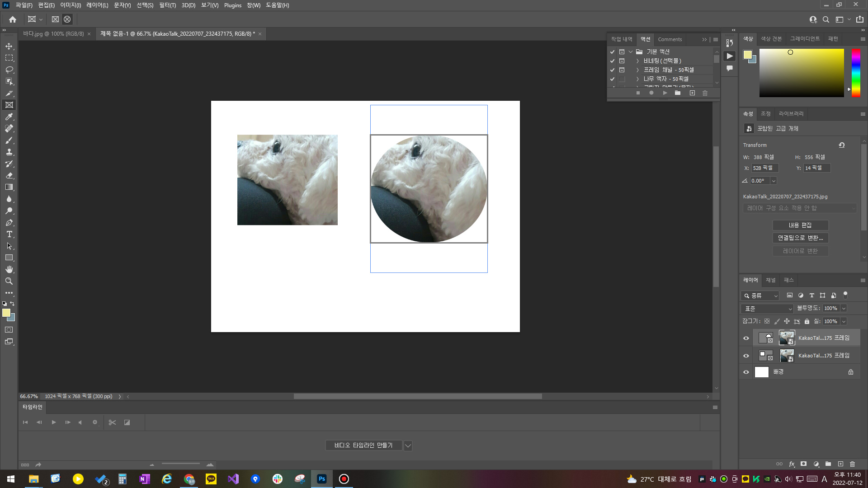Open the timeline type dropdown arrow
Screen dimensions: 868x488
coord(408,446)
